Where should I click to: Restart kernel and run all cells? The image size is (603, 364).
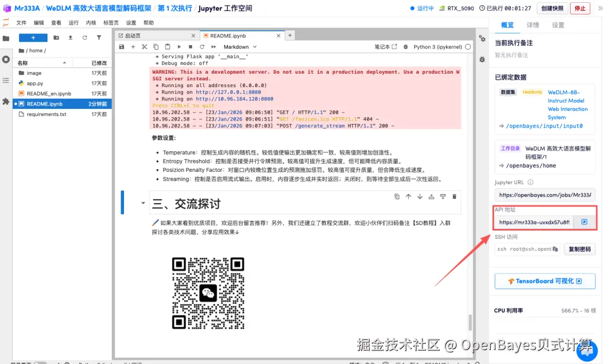pos(213,47)
